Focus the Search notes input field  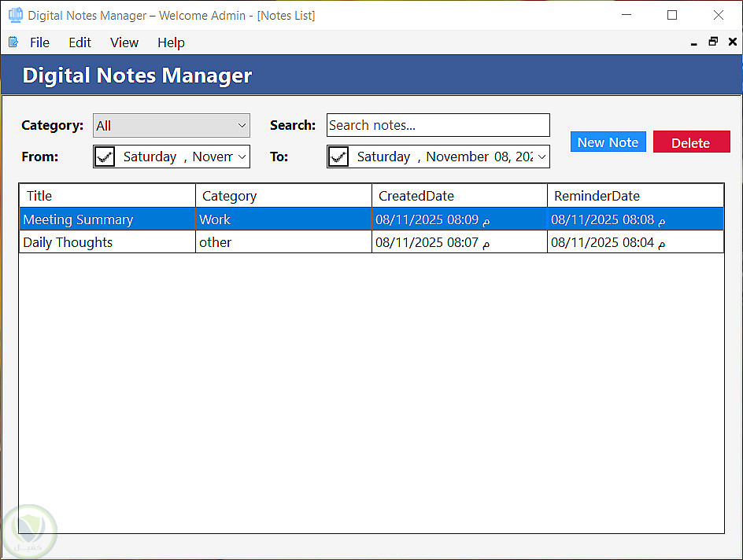(438, 125)
